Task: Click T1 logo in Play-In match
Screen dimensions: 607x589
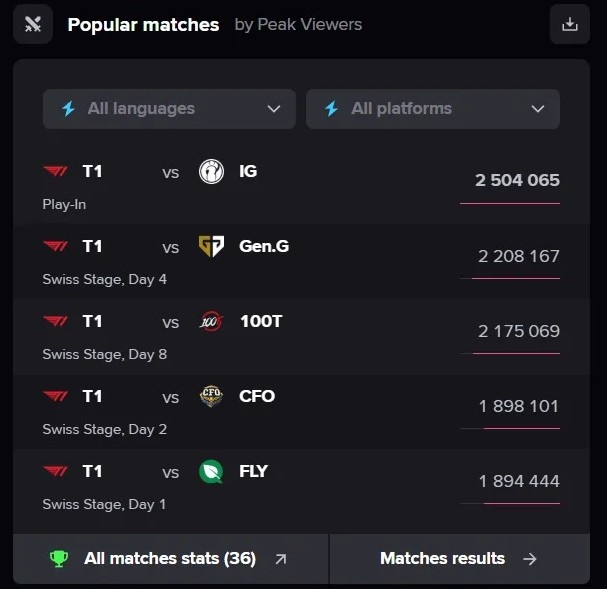Action: 55,171
